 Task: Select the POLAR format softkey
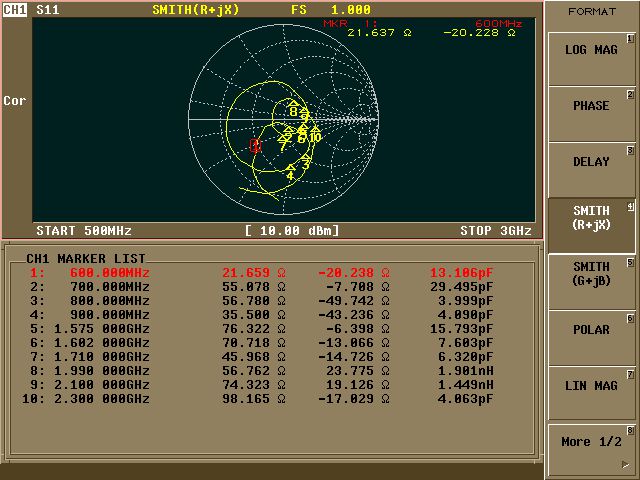point(591,338)
